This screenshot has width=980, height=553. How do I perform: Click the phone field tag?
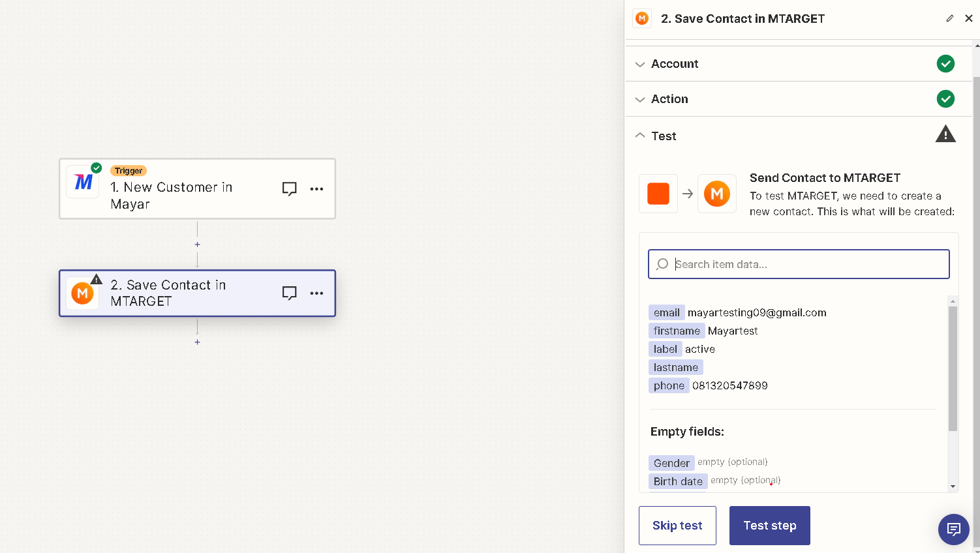pos(669,386)
